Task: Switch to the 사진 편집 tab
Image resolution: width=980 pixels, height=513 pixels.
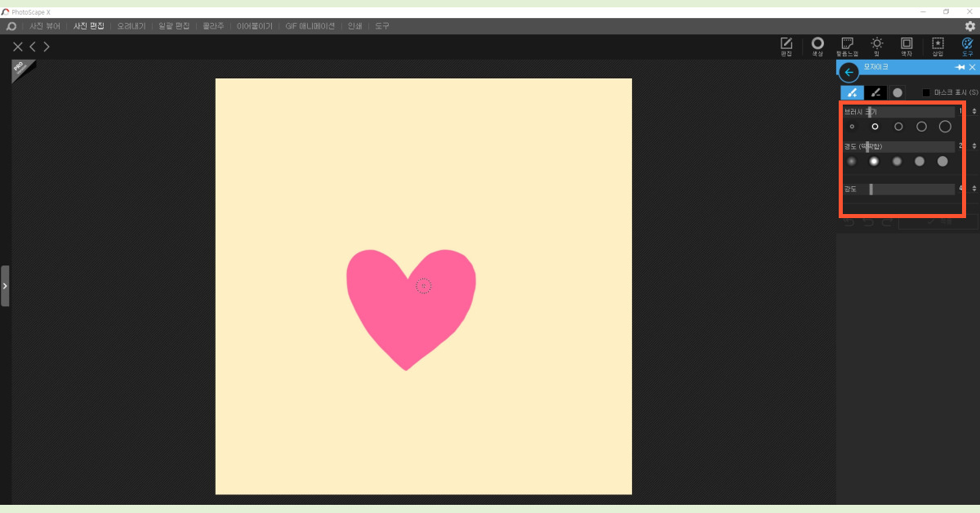Action: 89,26
